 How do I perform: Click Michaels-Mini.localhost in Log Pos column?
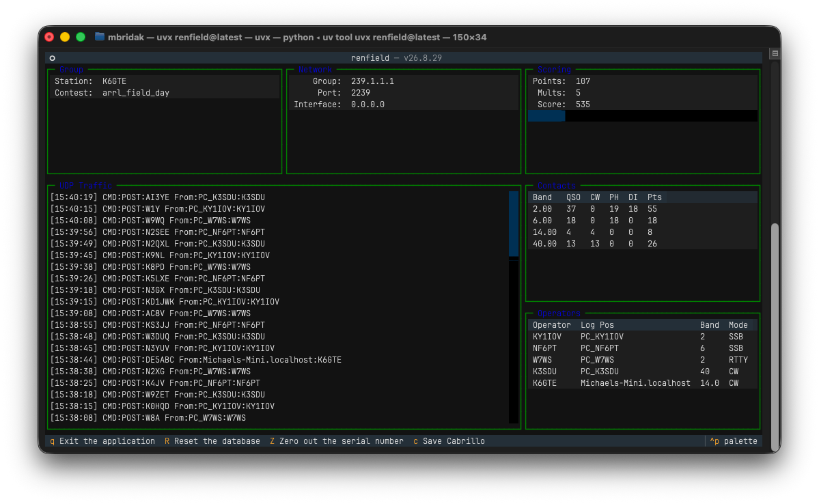635,383
